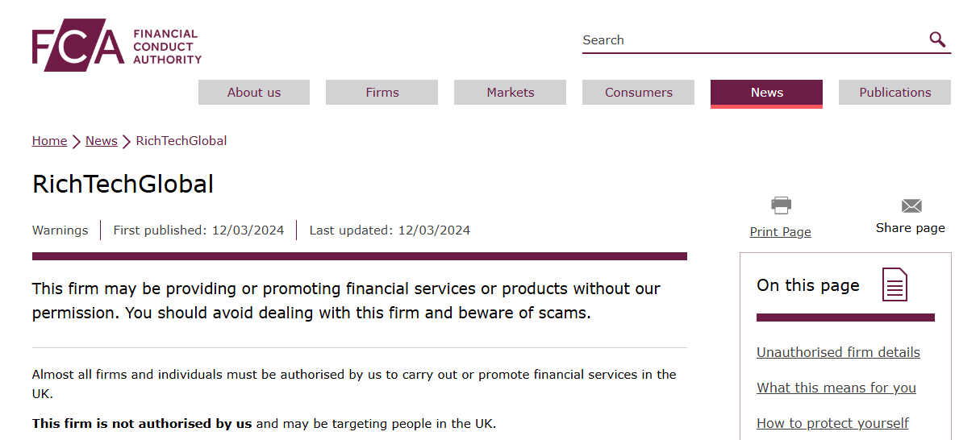Click the printer icon
This screenshot has width=980, height=440.
tap(781, 205)
